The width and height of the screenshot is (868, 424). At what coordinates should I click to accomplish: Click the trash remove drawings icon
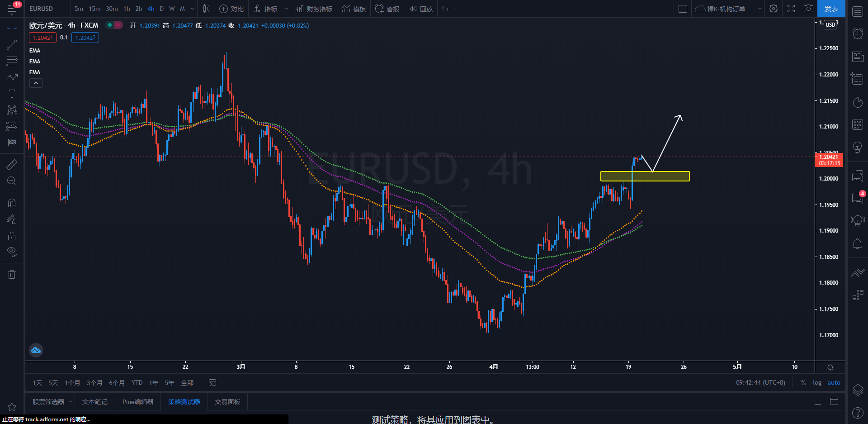click(12, 274)
